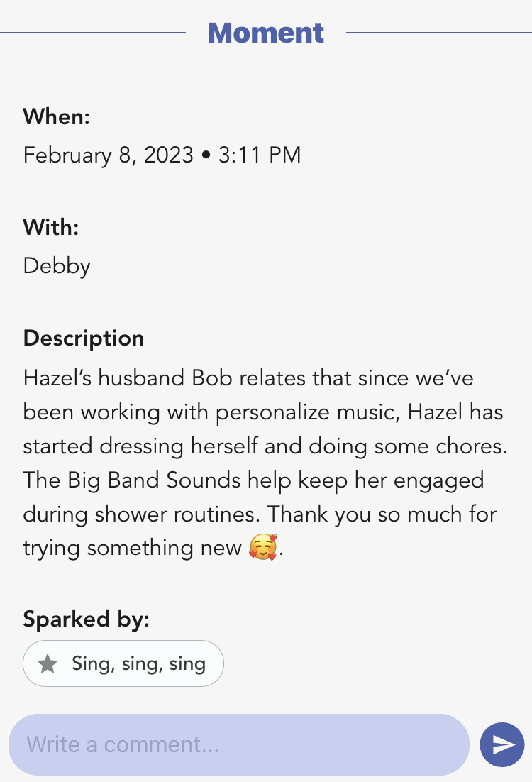Open the "Sing, sing, sing" spark chip
This screenshot has height=782, width=532.
coord(123,664)
